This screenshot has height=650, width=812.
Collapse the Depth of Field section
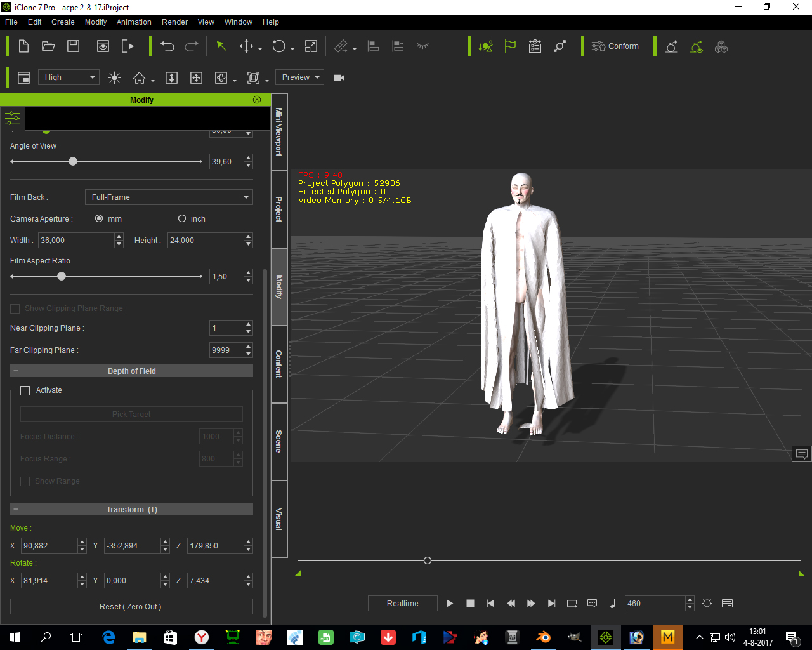pyautogui.click(x=16, y=371)
